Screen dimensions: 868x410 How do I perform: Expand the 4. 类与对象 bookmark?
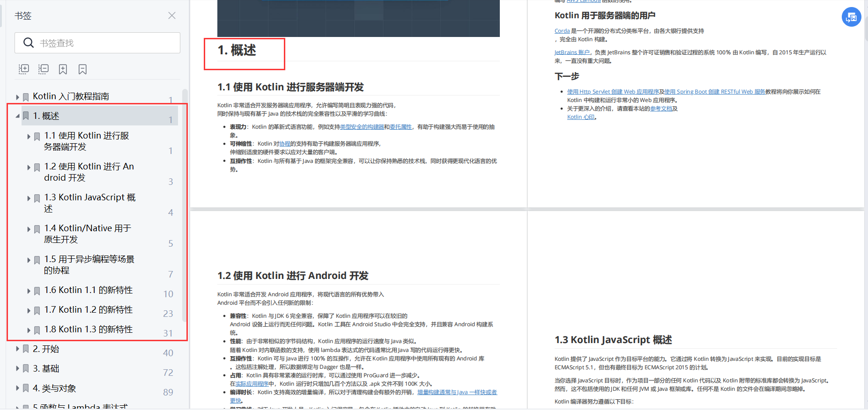coord(17,388)
